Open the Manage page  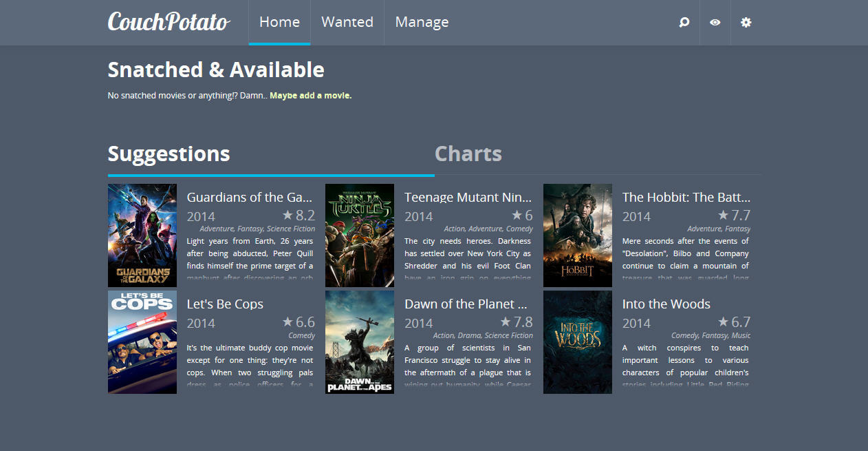tap(422, 22)
